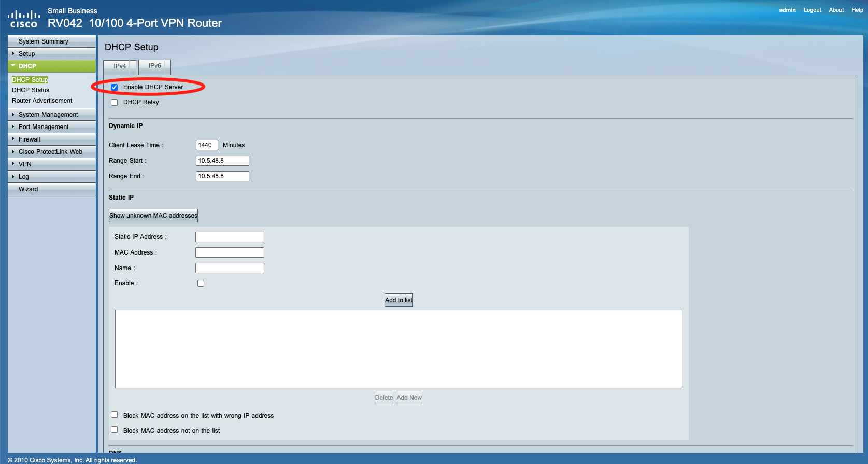Check the static IP Enable checkbox

pos(201,283)
